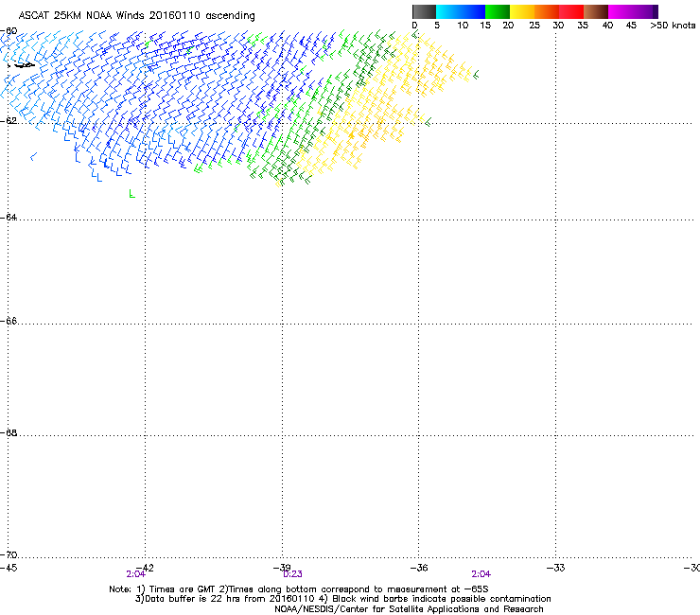The height and width of the screenshot is (615, 700).
Task: Click the red 30-35 knots color segment
Action: [x=571, y=11]
